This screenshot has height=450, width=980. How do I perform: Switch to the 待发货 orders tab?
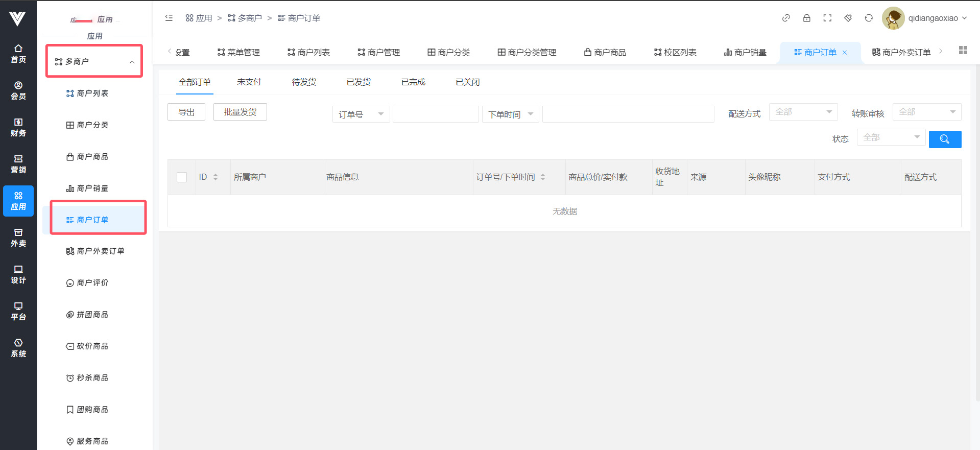click(x=304, y=82)
